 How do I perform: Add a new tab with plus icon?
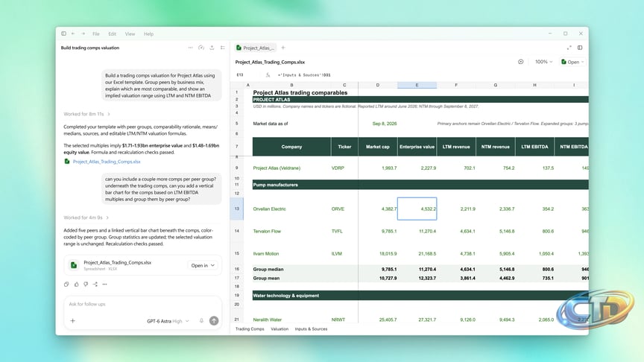pyautogui.click(x=283, y=48)
